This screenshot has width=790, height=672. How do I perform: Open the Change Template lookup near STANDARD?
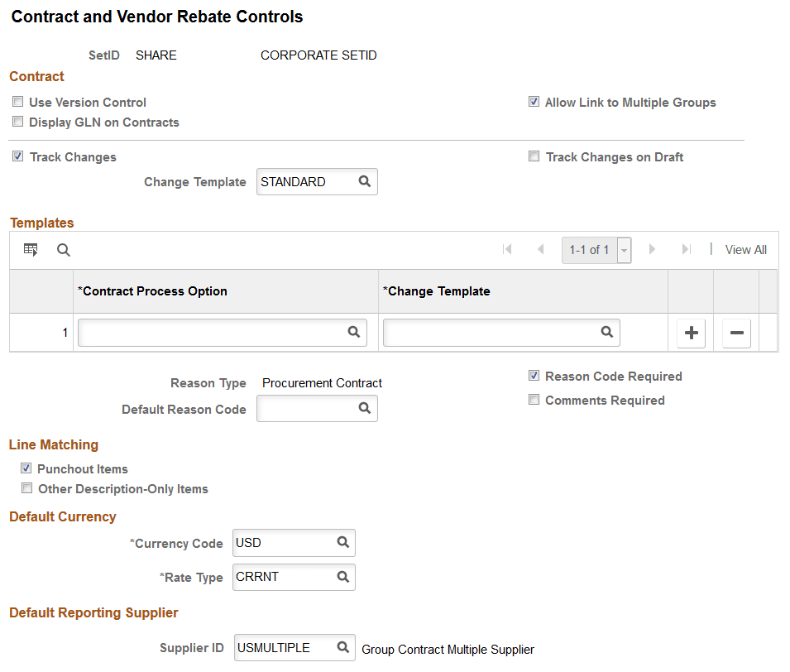tap(366, 181)
